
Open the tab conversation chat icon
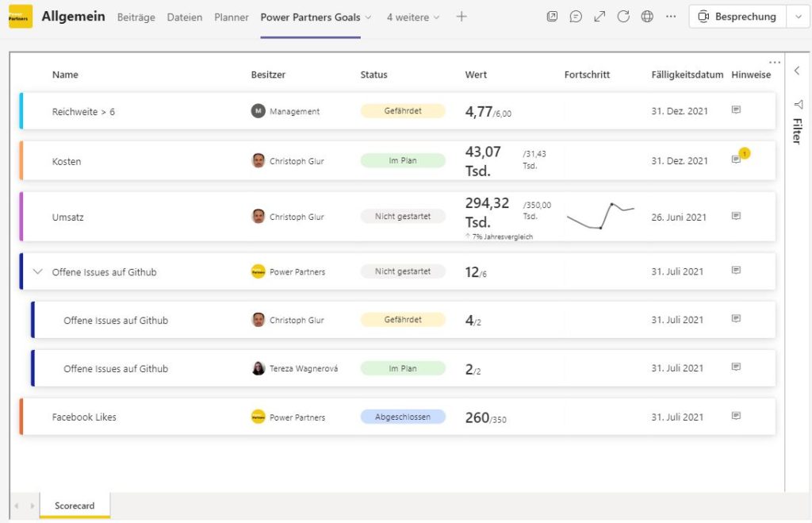click(576, 16)
